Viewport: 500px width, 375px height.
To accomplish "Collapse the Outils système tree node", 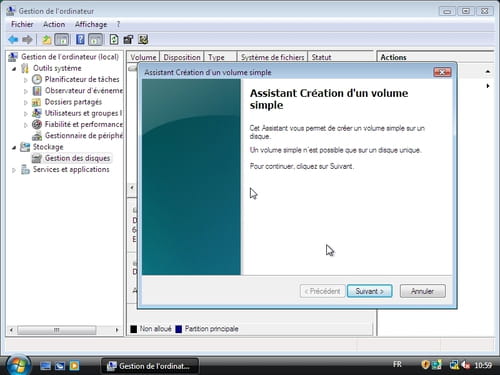I will click(14, 69).
